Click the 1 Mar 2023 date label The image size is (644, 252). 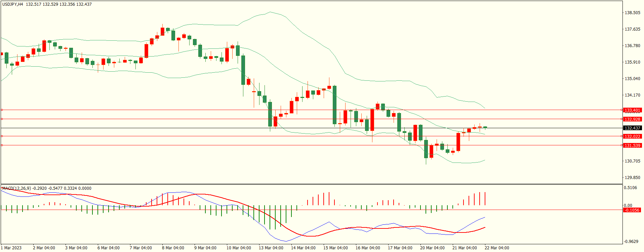coord(11,248)
